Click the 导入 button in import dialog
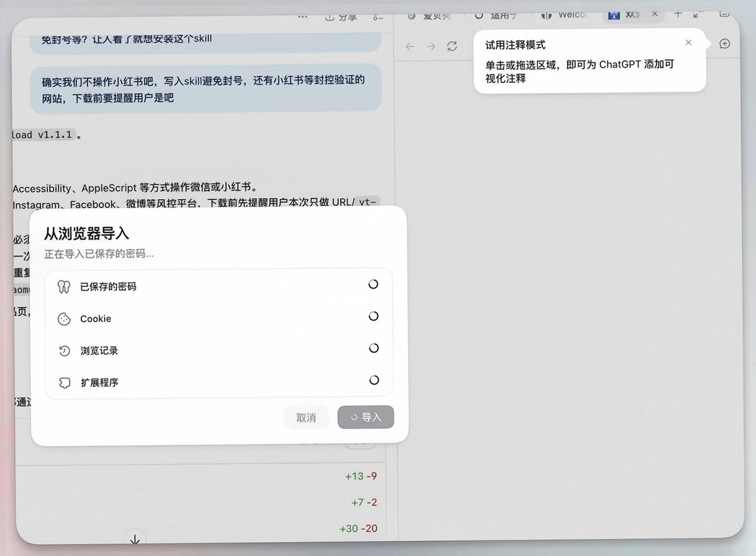This screenshot has height=556, width=756. click(x=366, y=417)
